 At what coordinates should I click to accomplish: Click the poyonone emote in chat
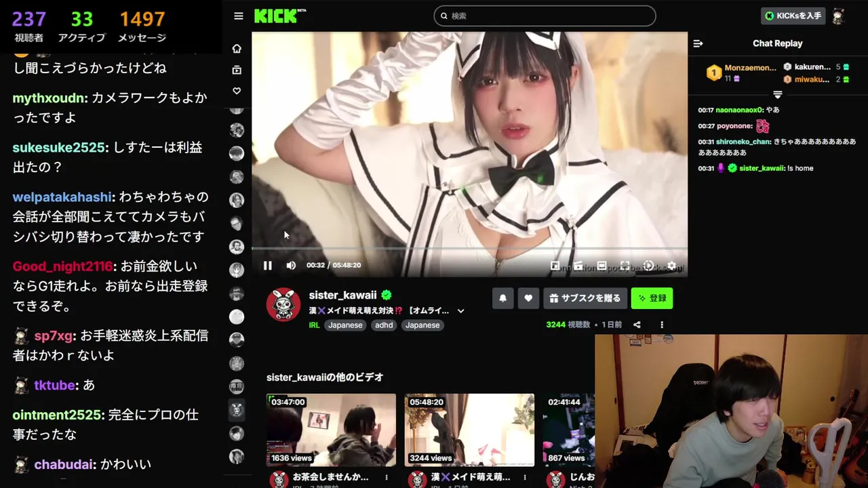(x=763, y=126)
